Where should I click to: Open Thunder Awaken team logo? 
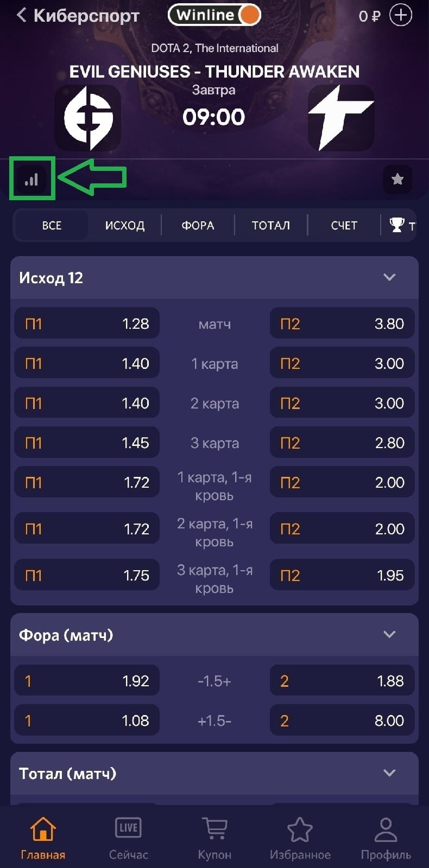click(340, 118)
